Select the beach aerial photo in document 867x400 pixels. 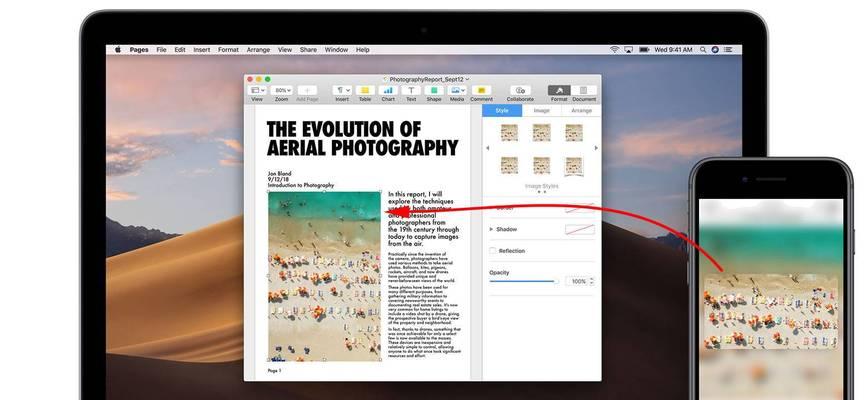point(325,276)
